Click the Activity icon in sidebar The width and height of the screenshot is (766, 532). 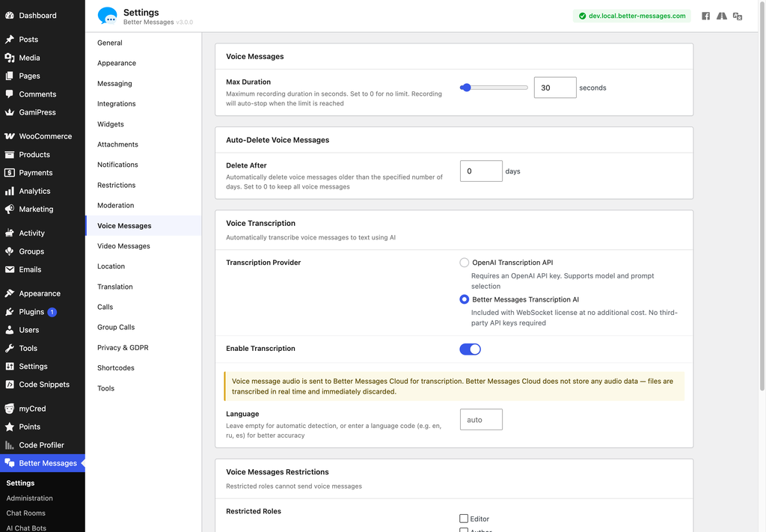[x=9, y=233]
